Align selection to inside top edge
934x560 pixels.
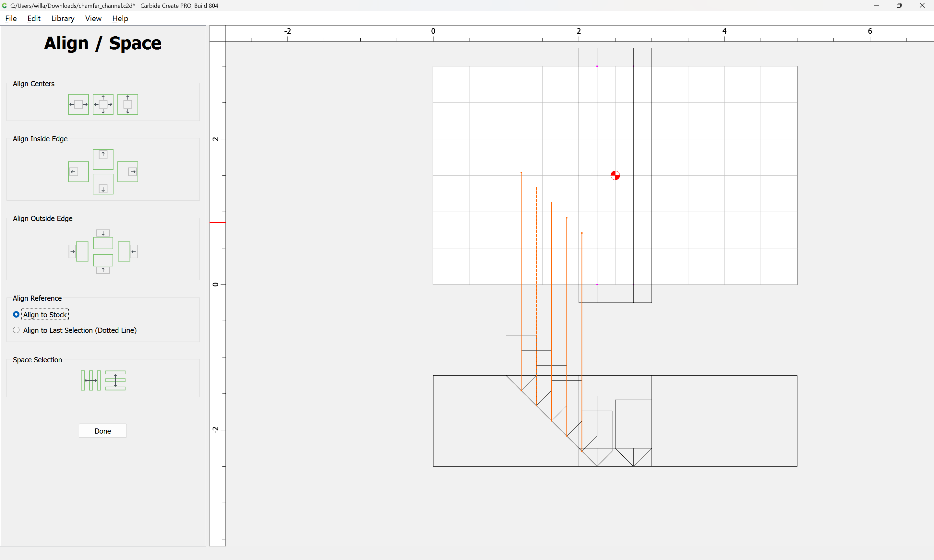click(103, 159)
